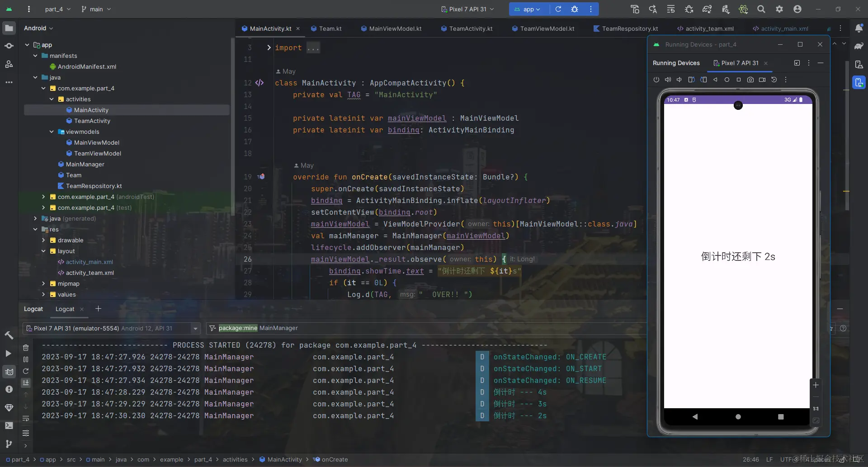Click emulator toolbar Overview button
The image size is (868, 467).
point(739,80)
